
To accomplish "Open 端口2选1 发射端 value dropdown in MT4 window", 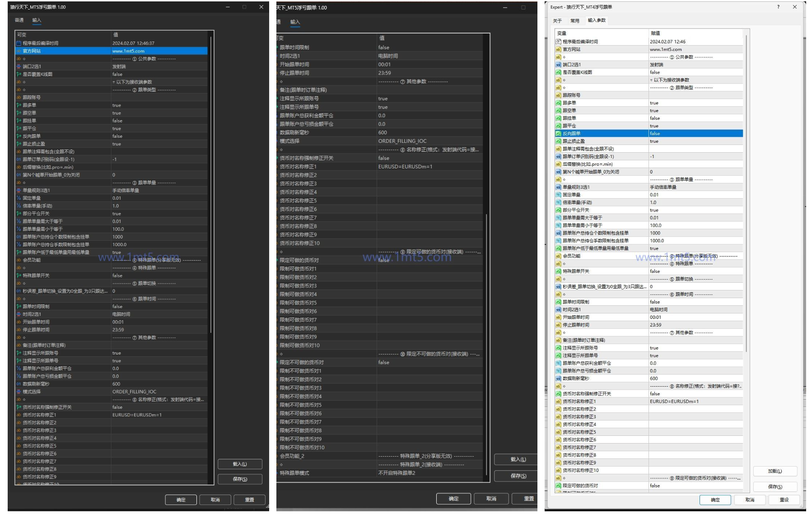I will coord(695,65).
